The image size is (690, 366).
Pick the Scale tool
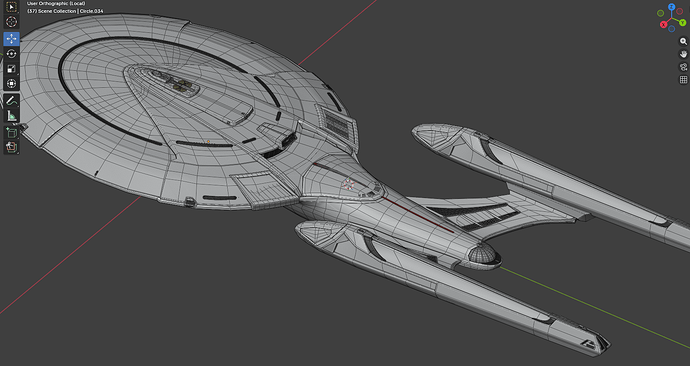click(11, 69)
